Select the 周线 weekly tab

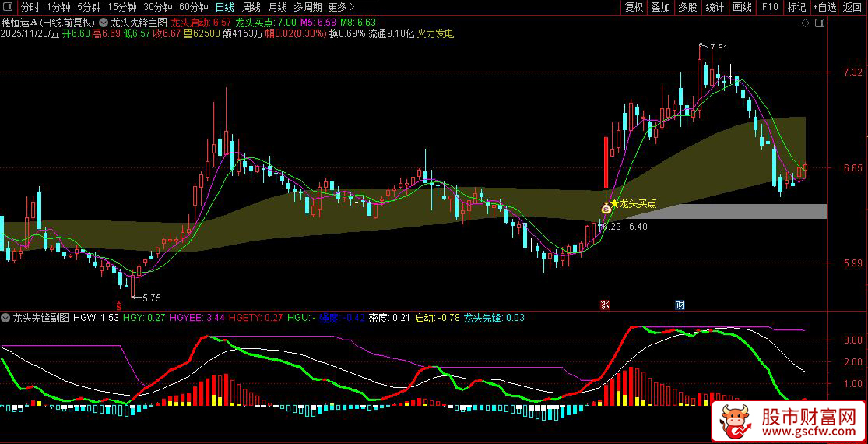[251, 7]
